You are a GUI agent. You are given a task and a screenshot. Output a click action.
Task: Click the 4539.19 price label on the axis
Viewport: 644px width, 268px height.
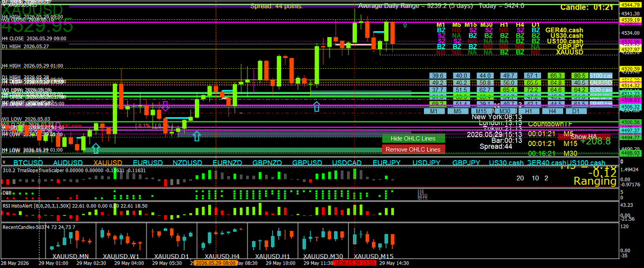point(631,19)
